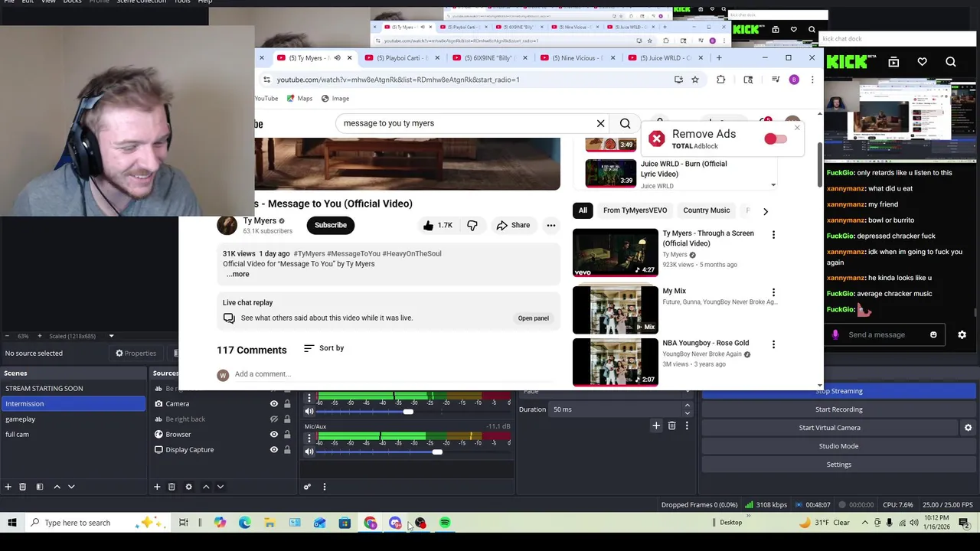This screenshot has height=551, width=980.
Task: Open options for Through a Screen video
Action: (x=773, y=235)
